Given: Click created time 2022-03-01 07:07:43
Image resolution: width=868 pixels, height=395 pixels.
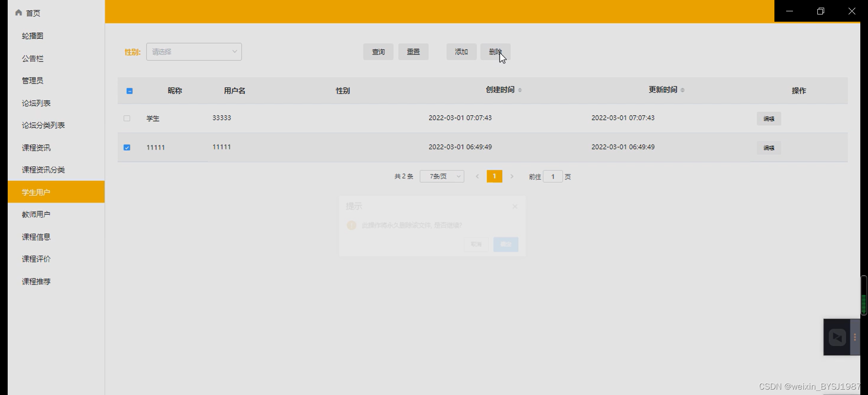Looking at the screenshot, I should tap(460, 118).
